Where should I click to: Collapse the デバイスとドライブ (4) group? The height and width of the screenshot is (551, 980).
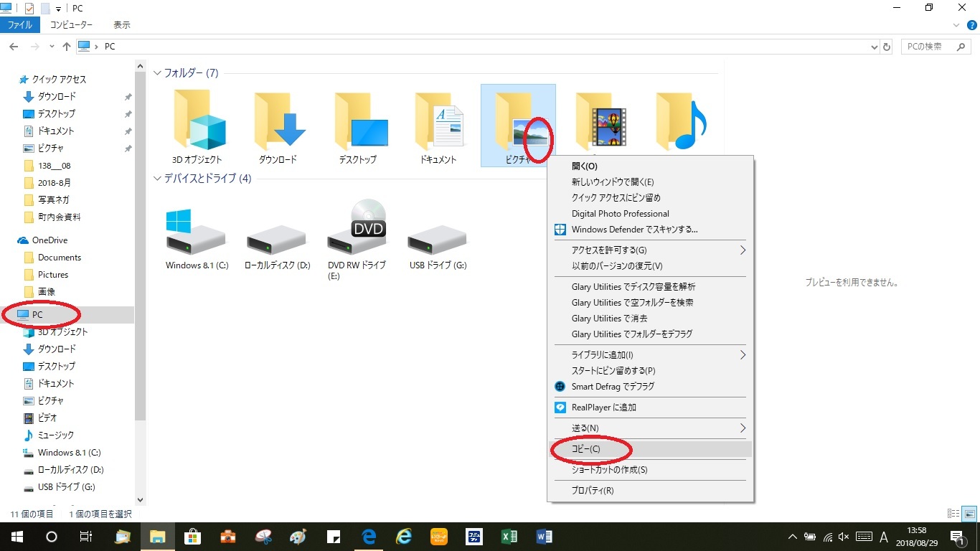click(158, 178)
